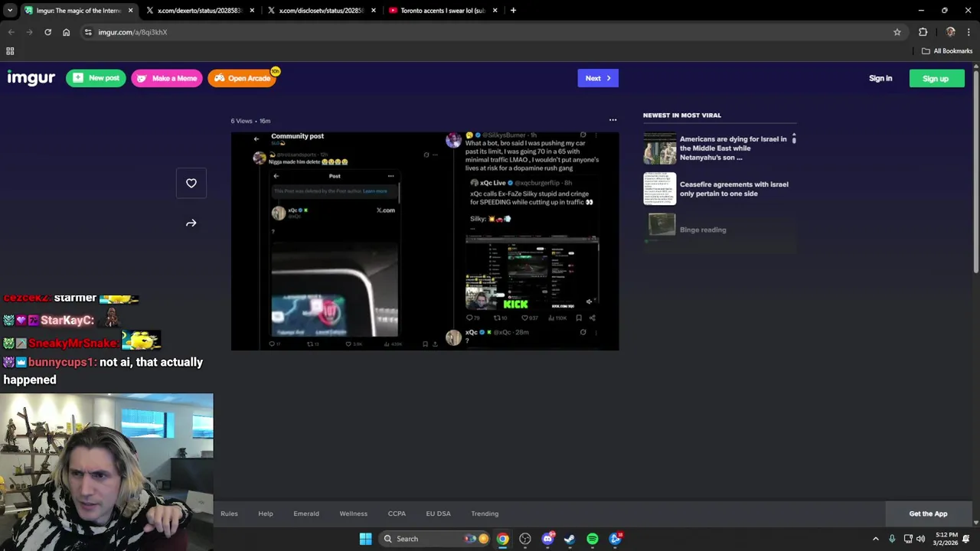Click the browser back arrow
This screenshot has width=980, height=551.
pos(11,32)
